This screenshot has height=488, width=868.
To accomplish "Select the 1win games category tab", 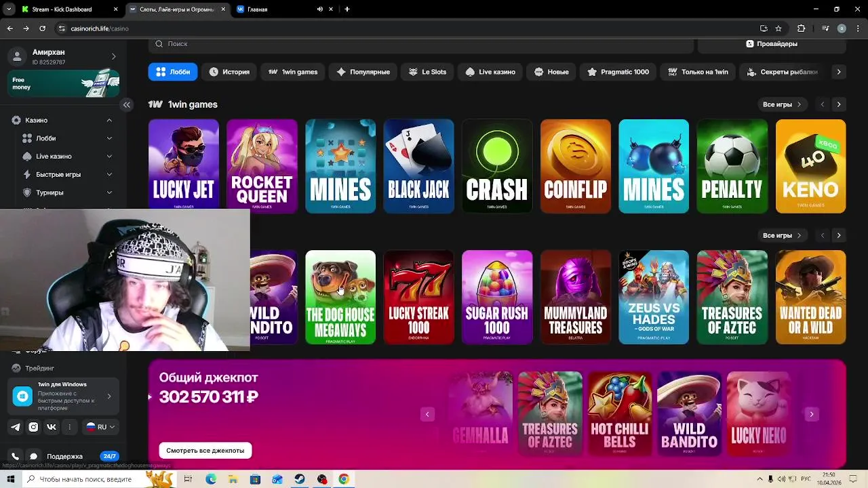I will click(293, 72).
